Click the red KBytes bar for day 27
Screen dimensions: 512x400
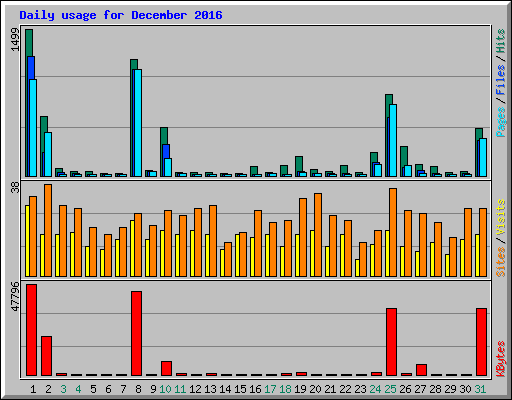click(x=421, y=370)
